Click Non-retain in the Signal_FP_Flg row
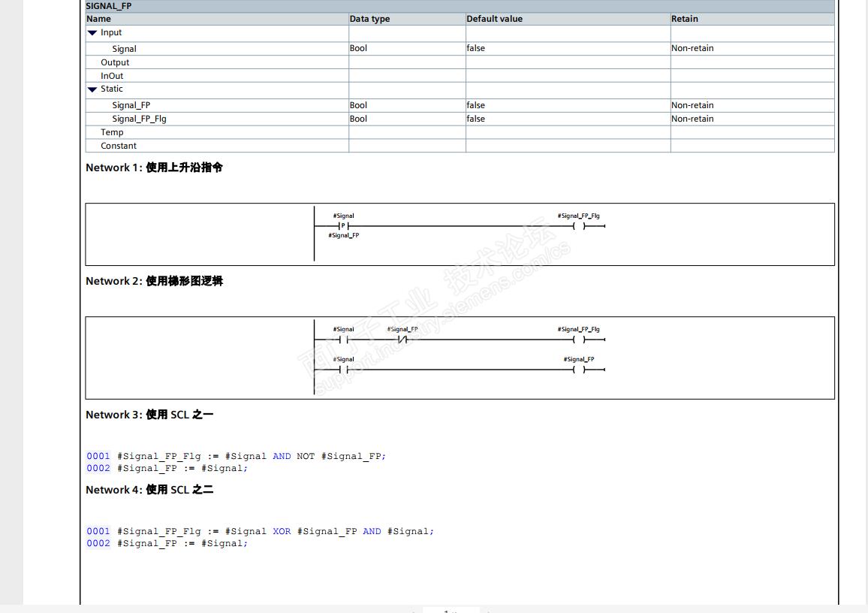 coord(692,119)
